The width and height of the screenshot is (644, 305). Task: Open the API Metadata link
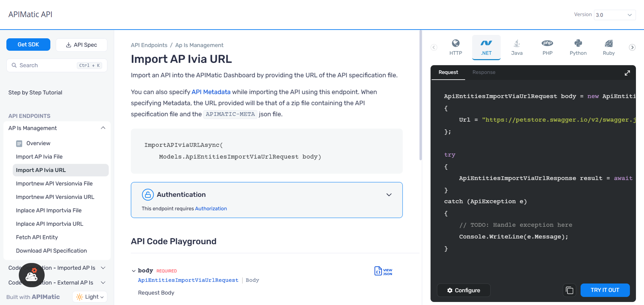click(211, 92)
